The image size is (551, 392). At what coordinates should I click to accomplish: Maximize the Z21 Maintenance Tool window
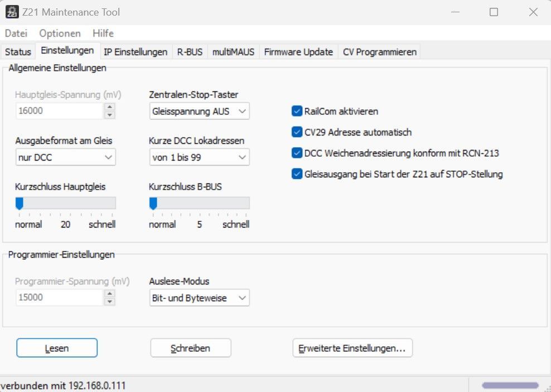pyautogui.click(x=494, y=12)
